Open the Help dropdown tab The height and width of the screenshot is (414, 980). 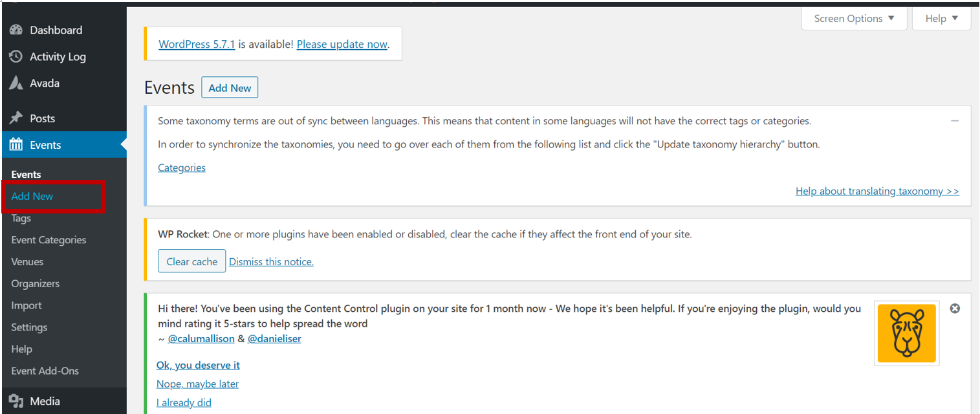point(941,18)
